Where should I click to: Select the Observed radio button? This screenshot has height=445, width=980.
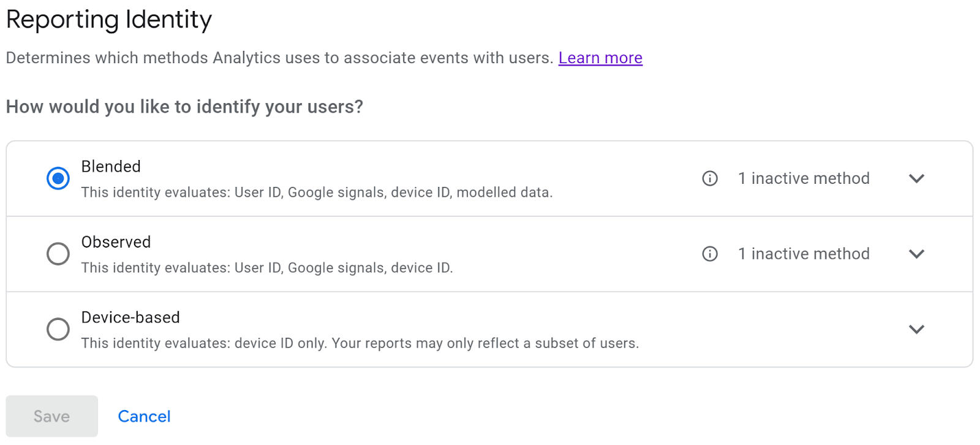point(58,254)
